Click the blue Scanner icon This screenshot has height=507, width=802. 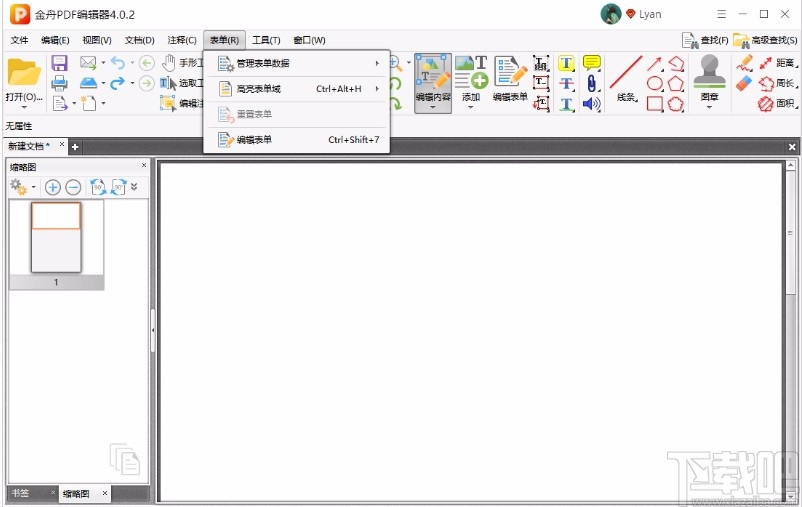point(88,83)
